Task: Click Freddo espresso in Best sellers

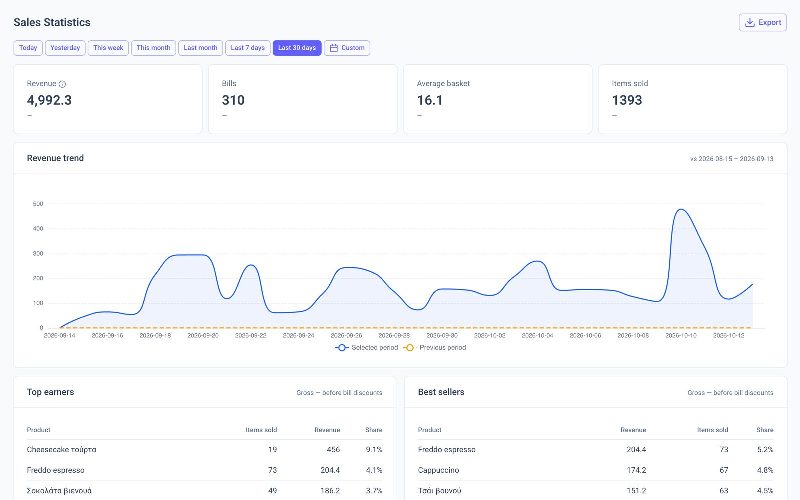Action: [x=446, y=449]
